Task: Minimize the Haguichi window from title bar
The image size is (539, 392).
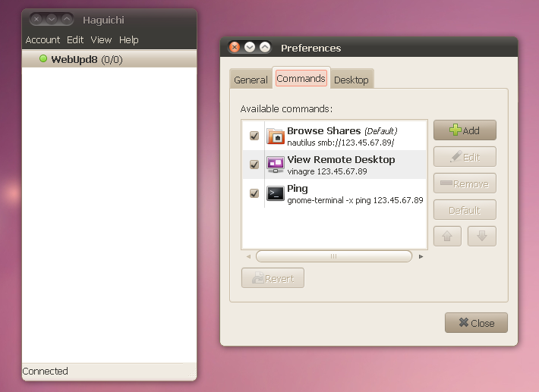Action: (52, 19)
